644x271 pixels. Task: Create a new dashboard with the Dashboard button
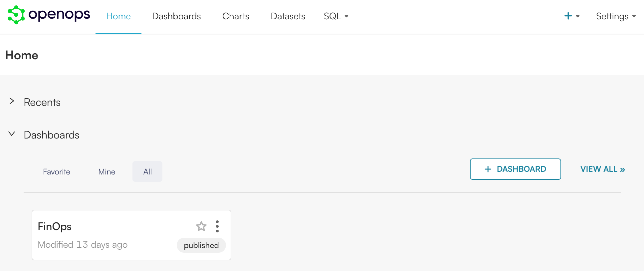pyautogui.click(x=515, y=169)
